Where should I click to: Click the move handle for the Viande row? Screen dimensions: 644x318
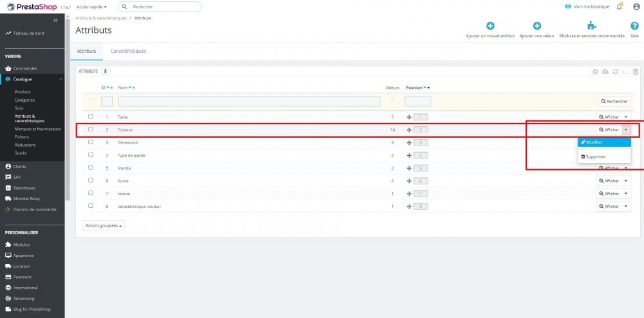coord(409,168)
